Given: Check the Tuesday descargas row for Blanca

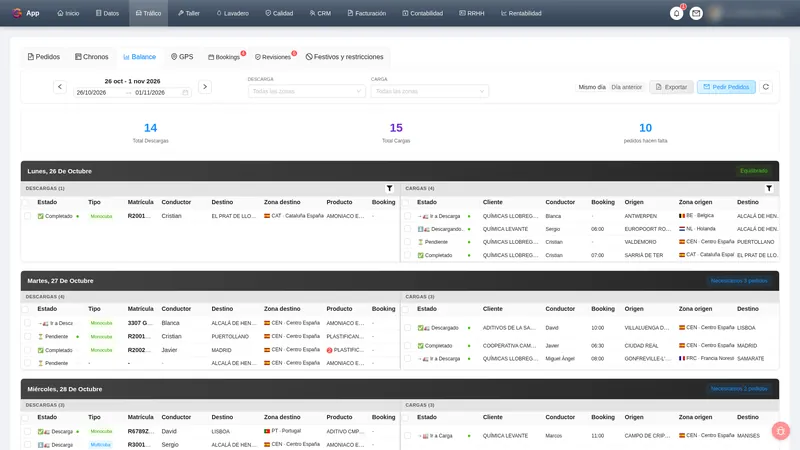Looking at the screenshot, I should pyautogui.click(x=28, y=323).
